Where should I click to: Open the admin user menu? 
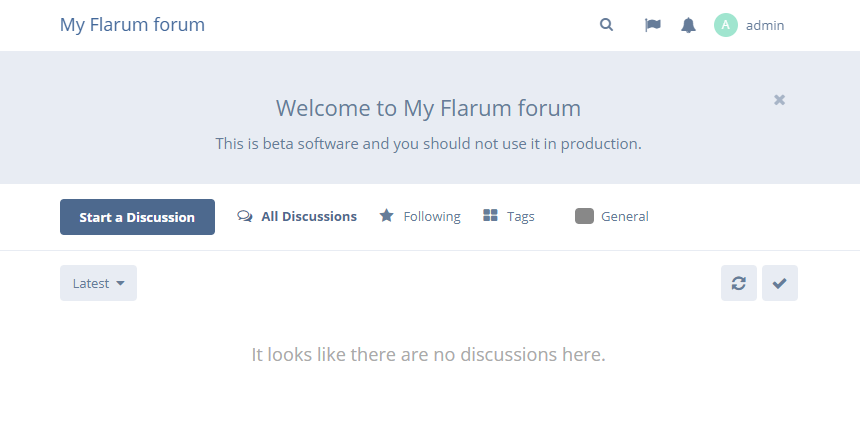tap(749, 25)
